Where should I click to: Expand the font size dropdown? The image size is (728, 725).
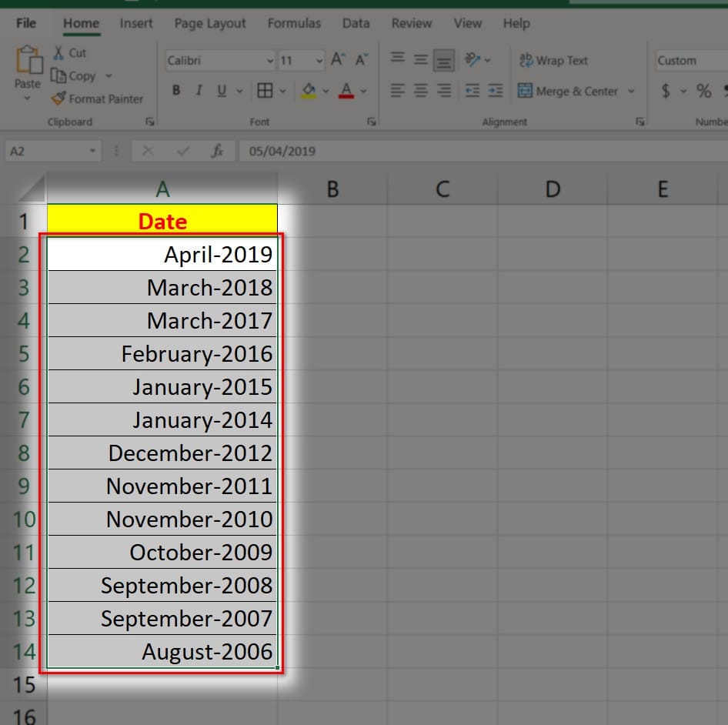point(319,61)
